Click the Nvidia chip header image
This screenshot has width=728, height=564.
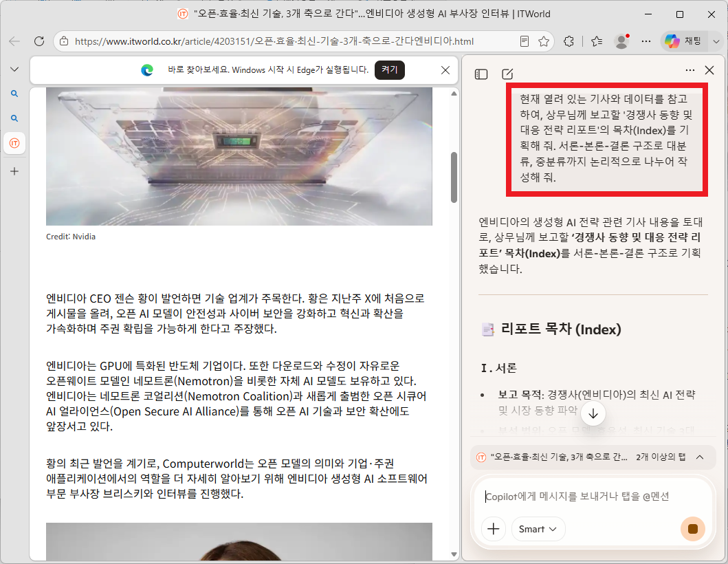[239, 156]
